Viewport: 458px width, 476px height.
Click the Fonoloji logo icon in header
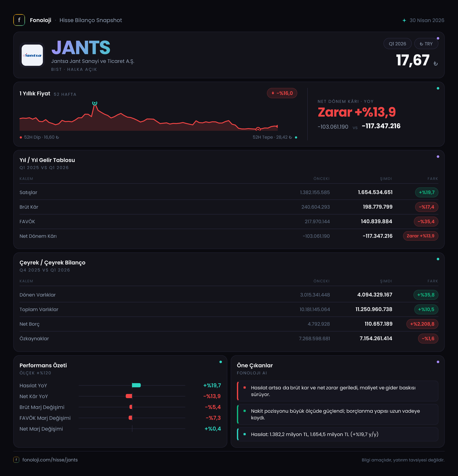[x=19, y=20]
